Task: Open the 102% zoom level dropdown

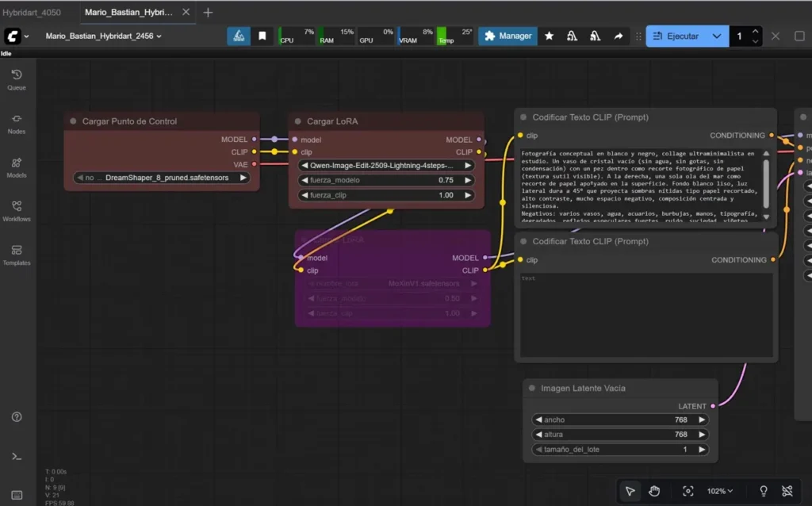Action: click(719, 491)
